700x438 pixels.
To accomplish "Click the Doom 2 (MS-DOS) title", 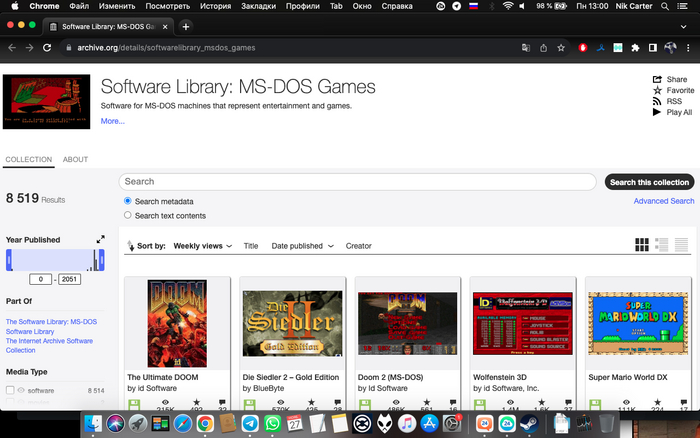I will coord(390,377).
